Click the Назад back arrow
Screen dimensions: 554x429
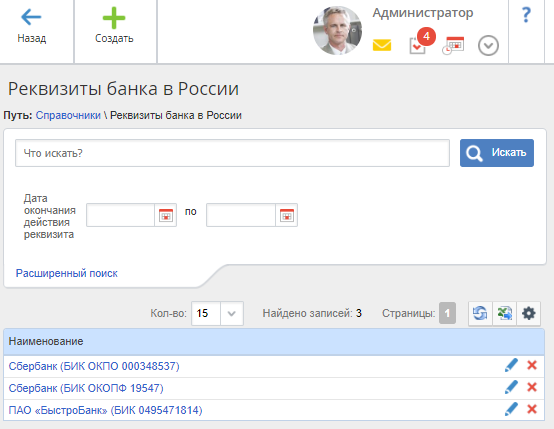[31, 17]
